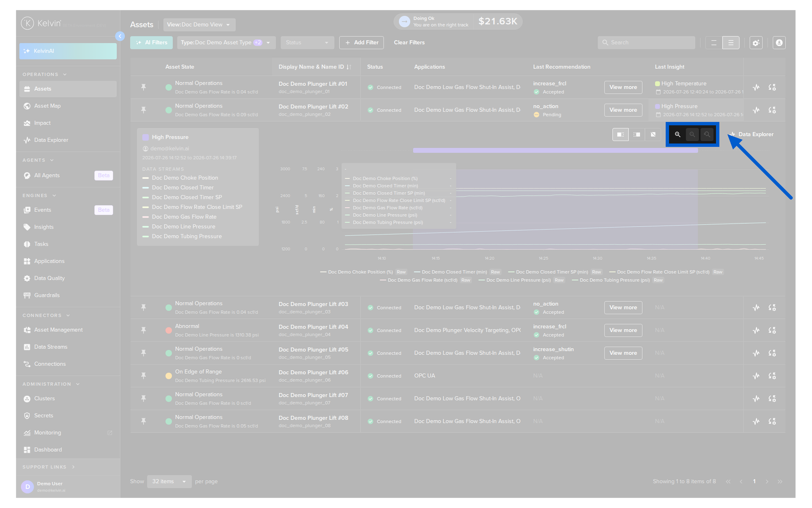Screen dimensions: 812x508
Task: Pin the Doc Demo Plunger Lift #01 row
Action: pos(143,87)
